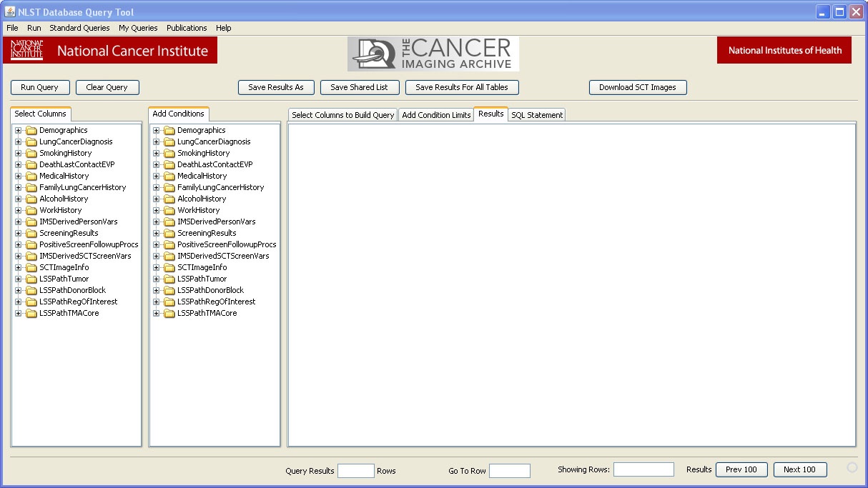
Task: Click SmokingHistory folder icon in Select Columns
Action: 31,154
